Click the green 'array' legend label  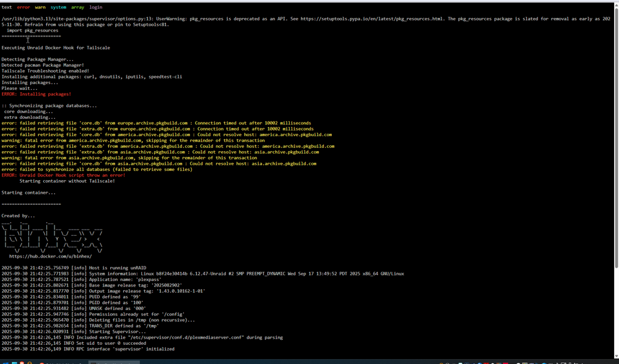pyautogui.click(x=78, y=7)
